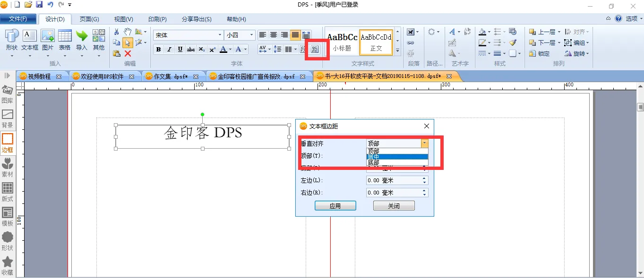Toggle align text left

pos(262,35)
